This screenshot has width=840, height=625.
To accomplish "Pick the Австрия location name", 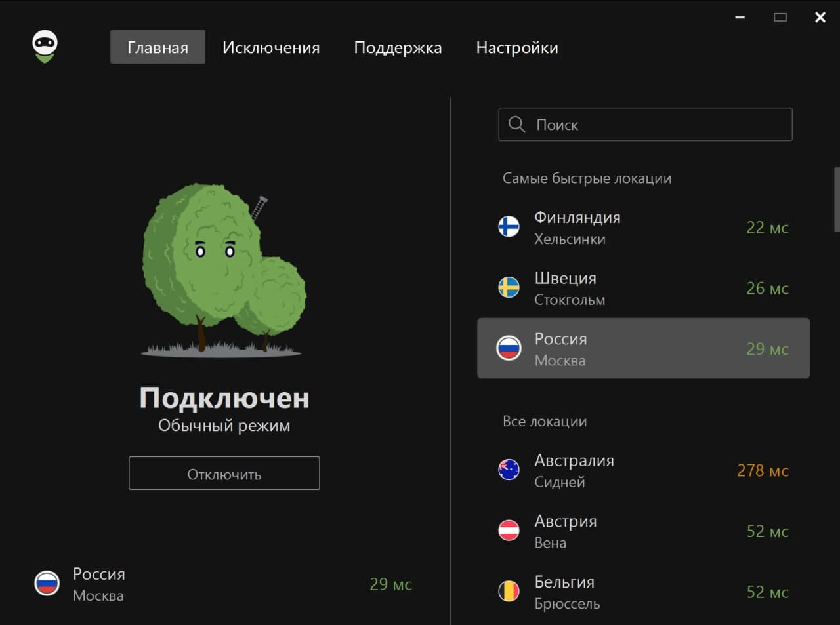I will 566,521.
